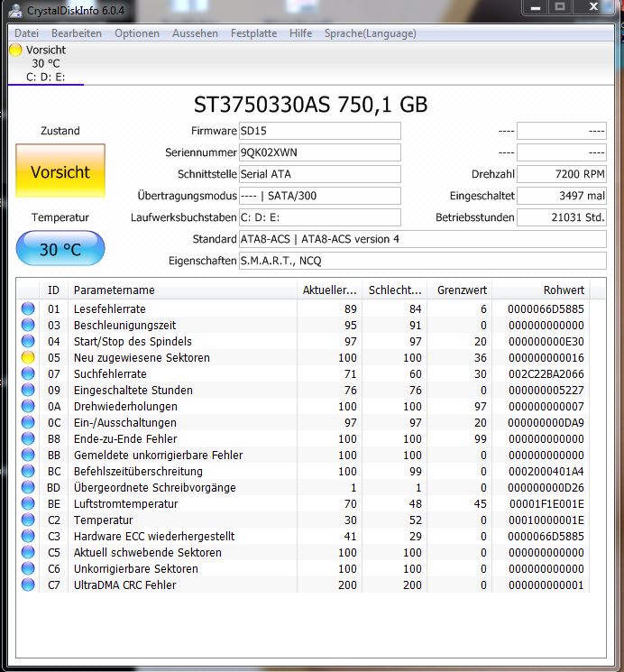
Task: Click status icon for Beschleunigungszeit
Action: (x=28, y=325)
